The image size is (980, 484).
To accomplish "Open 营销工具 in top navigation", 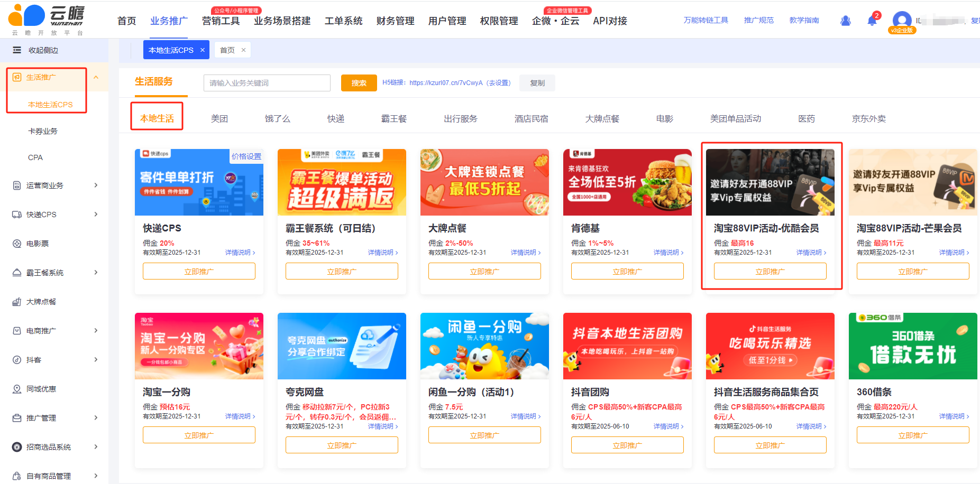I will [x=221, y=21].
